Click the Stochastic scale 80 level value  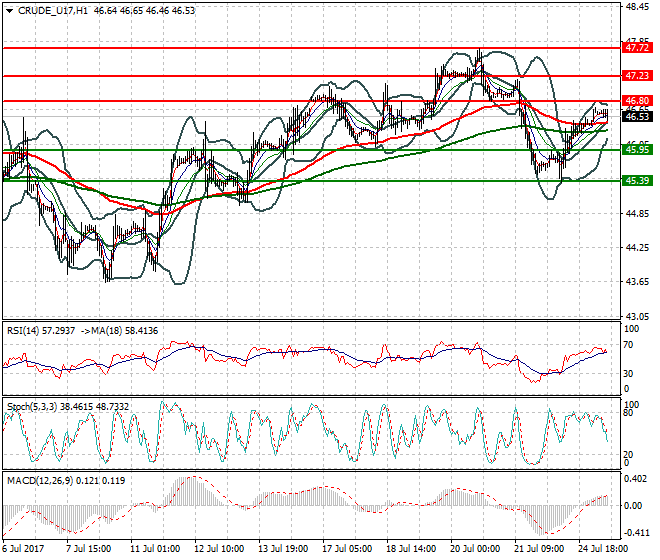[x=628, y=413]
